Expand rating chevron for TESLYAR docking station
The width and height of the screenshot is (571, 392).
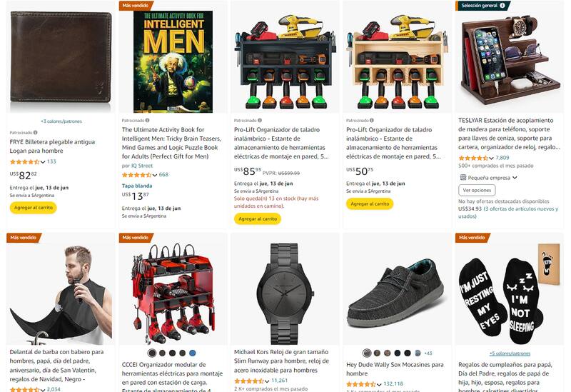click(491, 158)
